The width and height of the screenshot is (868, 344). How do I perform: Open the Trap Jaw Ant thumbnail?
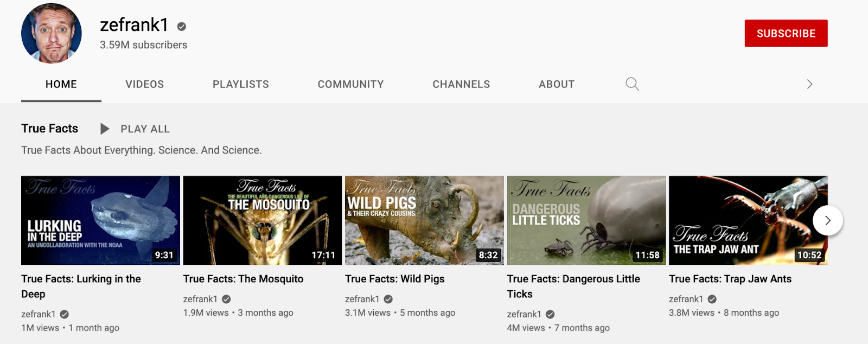click(748, 220)
